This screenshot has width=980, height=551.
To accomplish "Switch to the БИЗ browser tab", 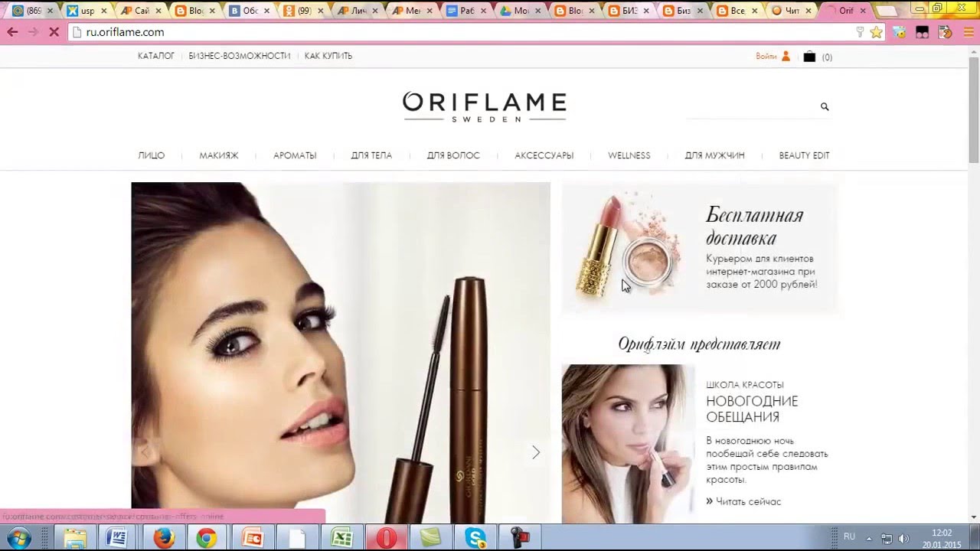I will click(x=629, y=11).
